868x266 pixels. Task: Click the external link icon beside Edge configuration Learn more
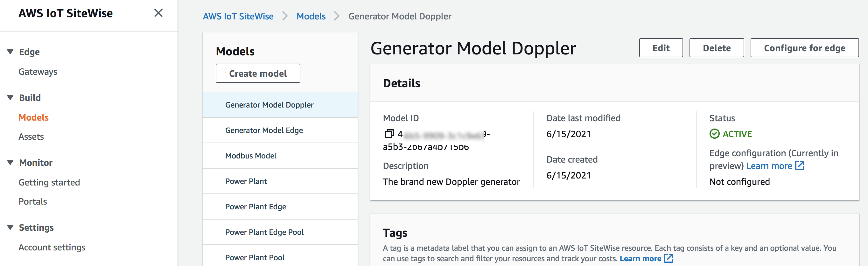click(800, 165)
